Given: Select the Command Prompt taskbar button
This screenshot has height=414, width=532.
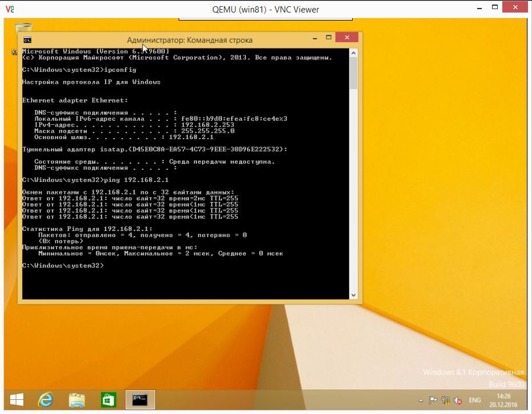Looking at the screenshot, I should pos(140,400).
